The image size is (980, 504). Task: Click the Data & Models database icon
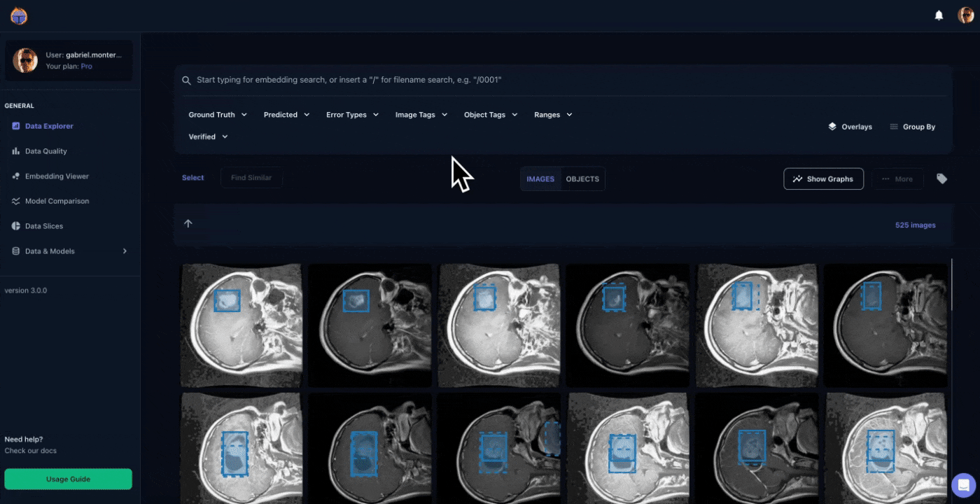[16, 251]
